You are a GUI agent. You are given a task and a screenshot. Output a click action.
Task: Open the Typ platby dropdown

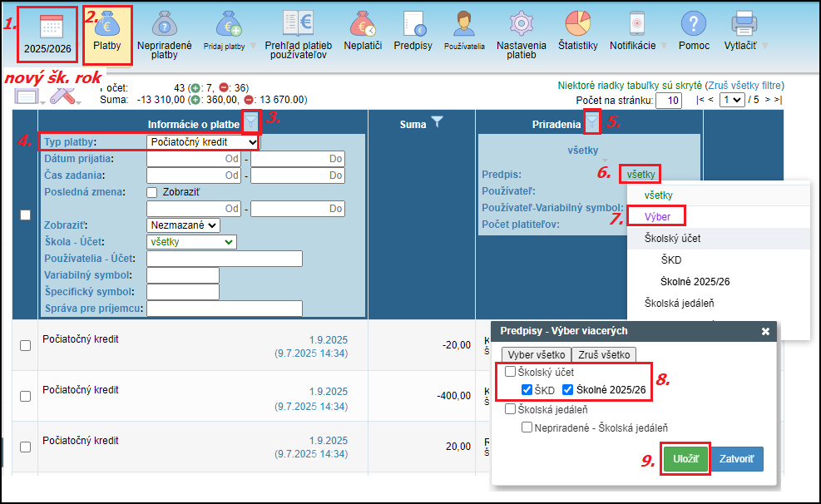[203, 142]
